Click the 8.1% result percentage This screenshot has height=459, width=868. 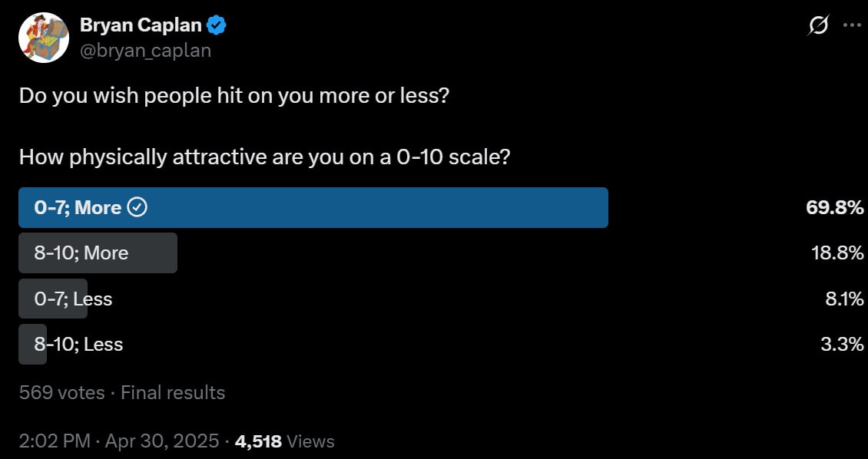[844, 299]
